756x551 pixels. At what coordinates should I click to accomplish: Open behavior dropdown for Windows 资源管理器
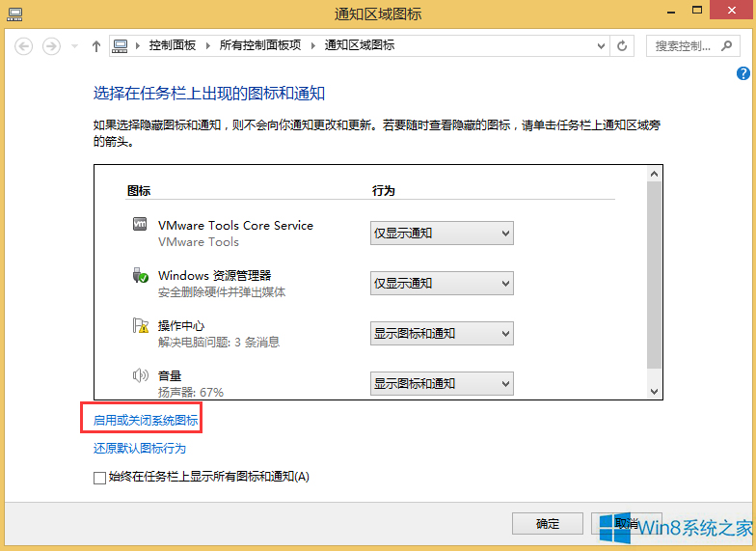pyautogui.click(x=442, y=284)
